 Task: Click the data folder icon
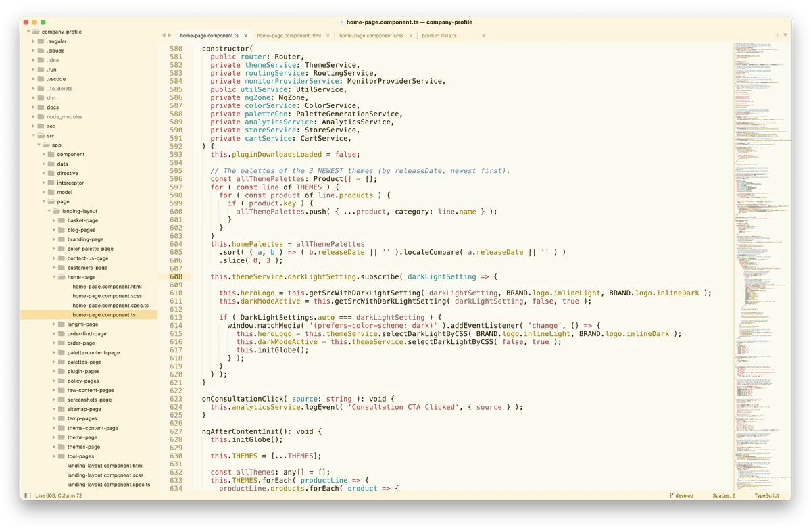pyautogui.click(x=51, y=164)
